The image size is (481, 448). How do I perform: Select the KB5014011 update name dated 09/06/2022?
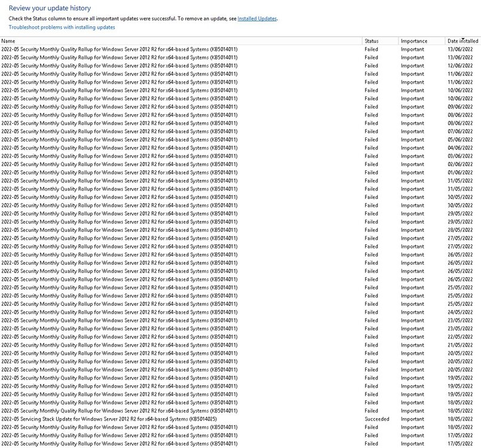pos(120,107)
